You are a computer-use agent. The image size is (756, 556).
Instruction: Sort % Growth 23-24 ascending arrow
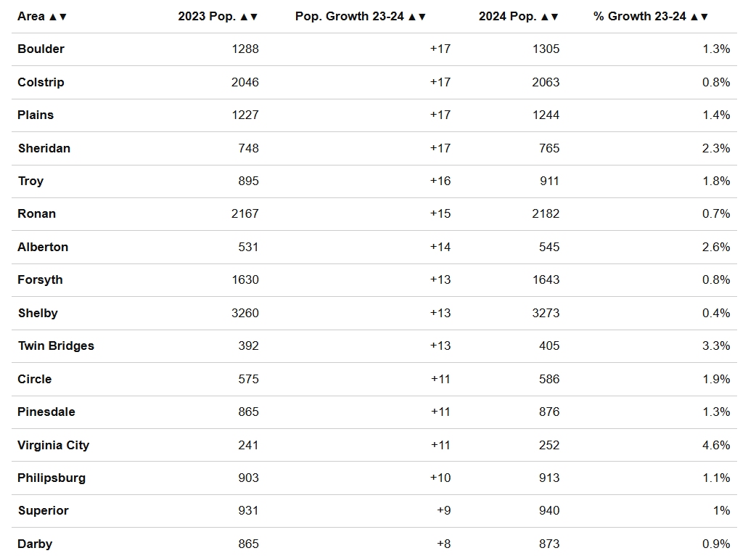(694, 17)
